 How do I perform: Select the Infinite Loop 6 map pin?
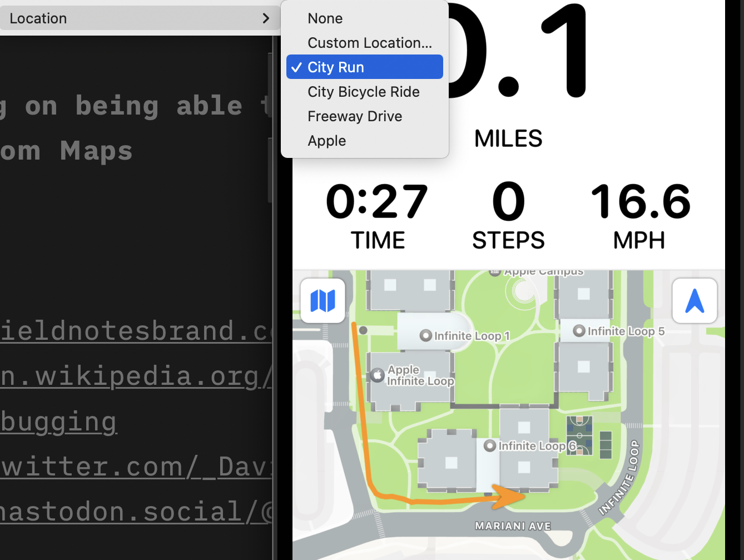click(x=490, y=446)
